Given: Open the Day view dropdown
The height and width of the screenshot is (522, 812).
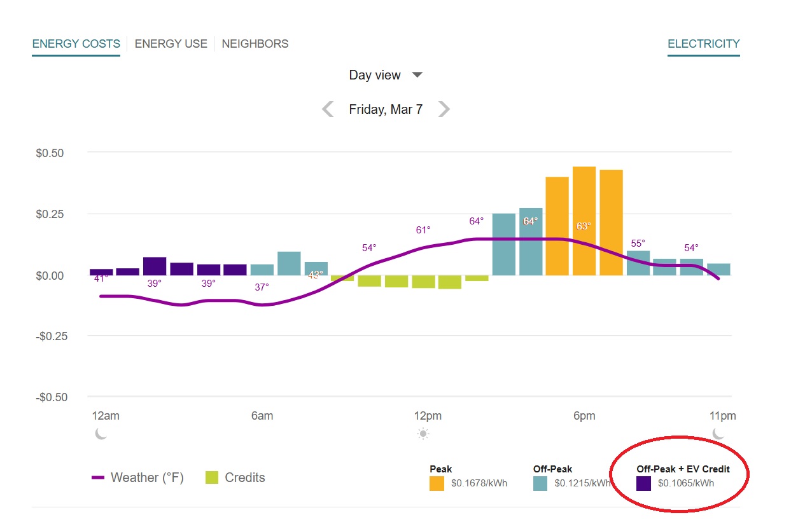Looking at the screenshot, I should click(x=375, y=75).
